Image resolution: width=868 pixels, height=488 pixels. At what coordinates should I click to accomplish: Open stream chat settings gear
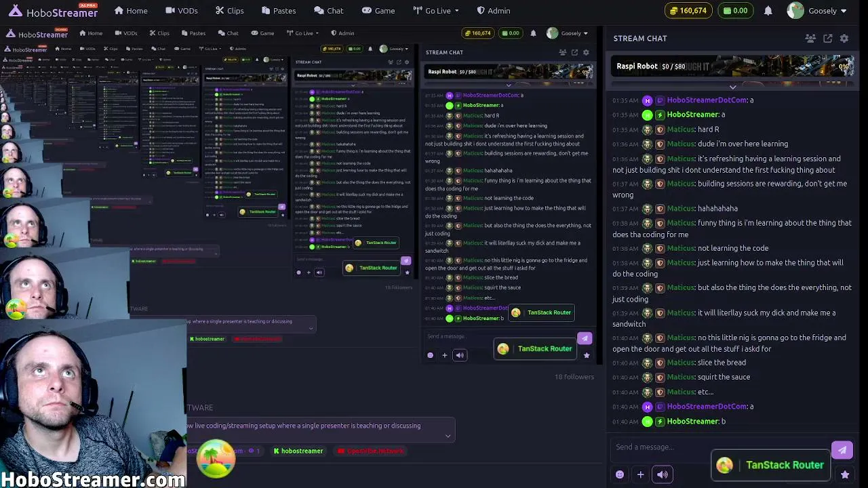[x=844, y=39]
